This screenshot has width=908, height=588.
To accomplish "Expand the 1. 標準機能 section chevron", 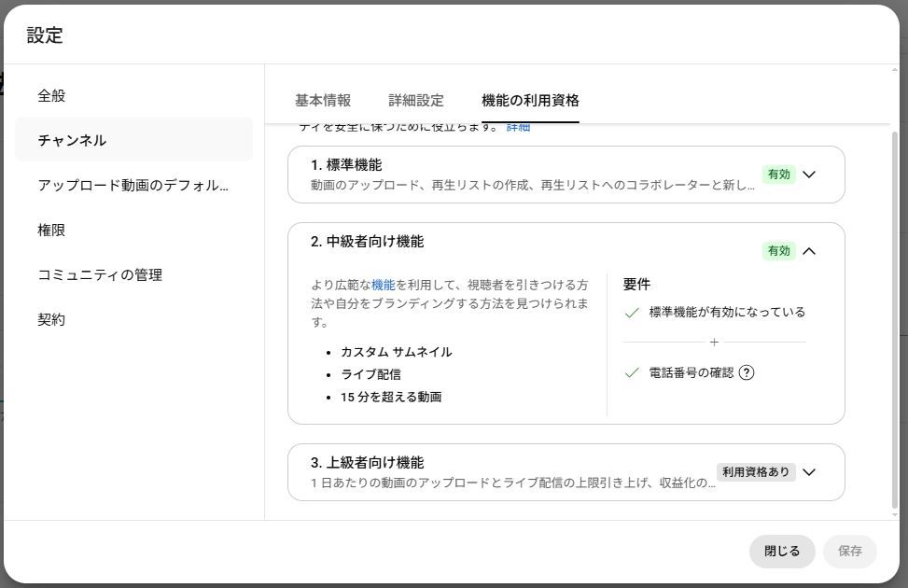I will click(809, 175).
